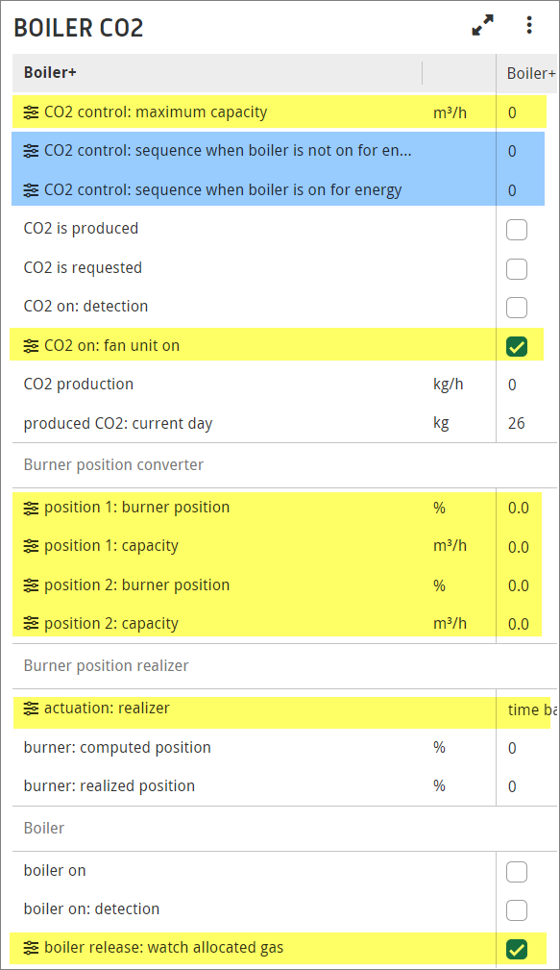Click settings icon beside position 2: capacity

pyautogui.click(x=31, y=624)
